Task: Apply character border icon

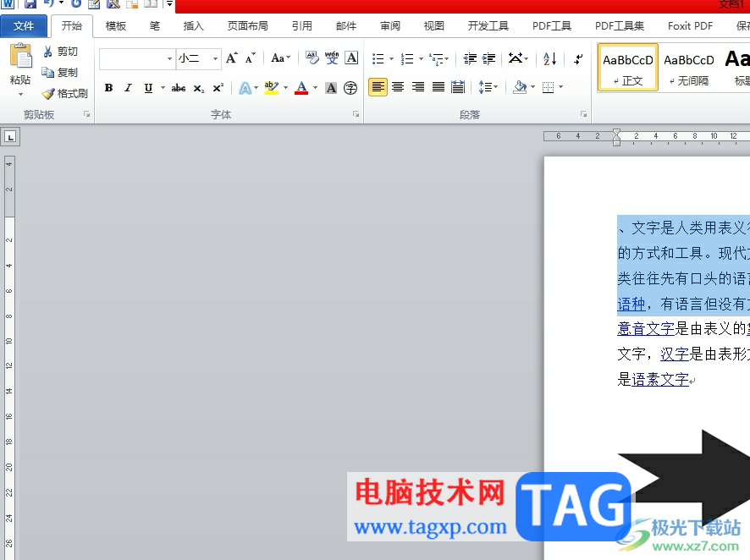Action: point(351,58)
